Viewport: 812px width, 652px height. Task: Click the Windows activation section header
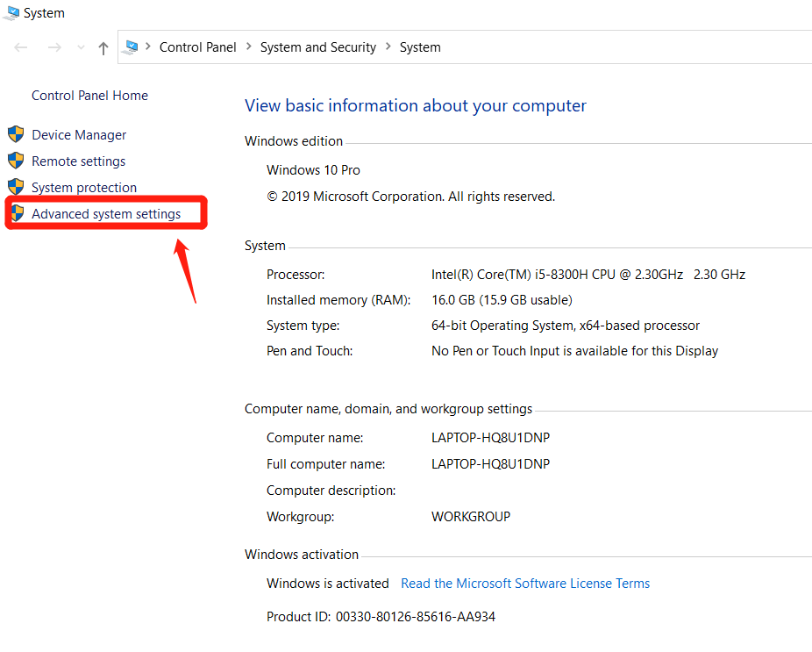coord(302,555)
